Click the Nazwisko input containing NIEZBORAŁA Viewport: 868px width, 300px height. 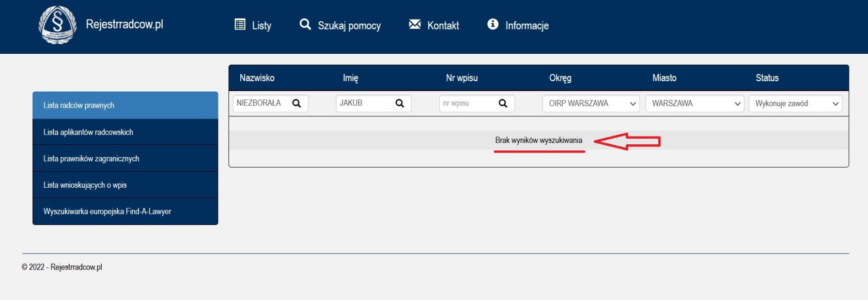(x=261, y=103)
